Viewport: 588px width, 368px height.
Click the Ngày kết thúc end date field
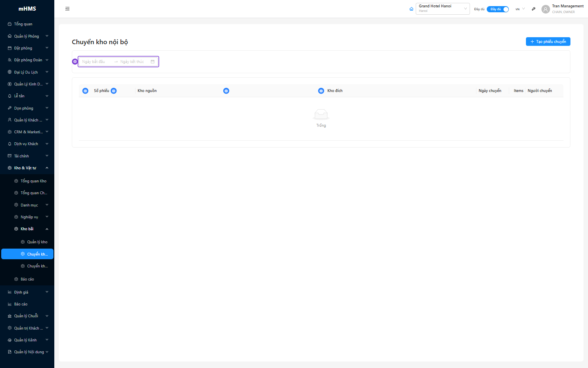point(132,62)
